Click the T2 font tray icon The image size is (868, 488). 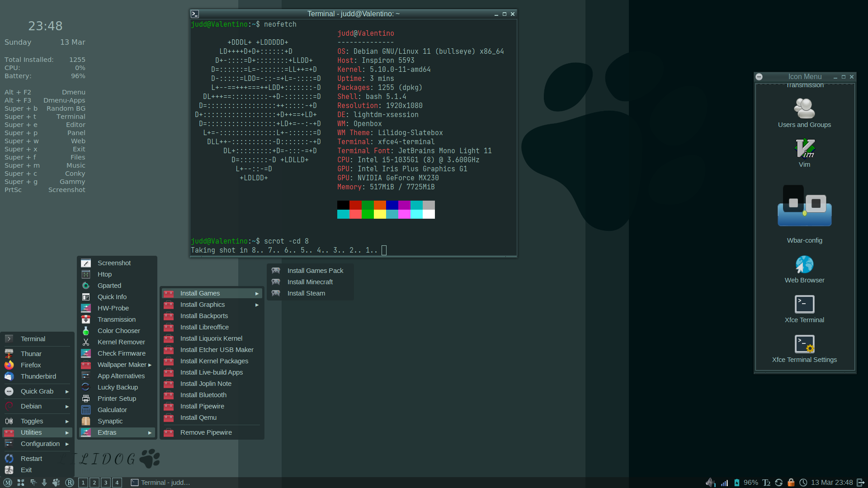click(766, 483)
